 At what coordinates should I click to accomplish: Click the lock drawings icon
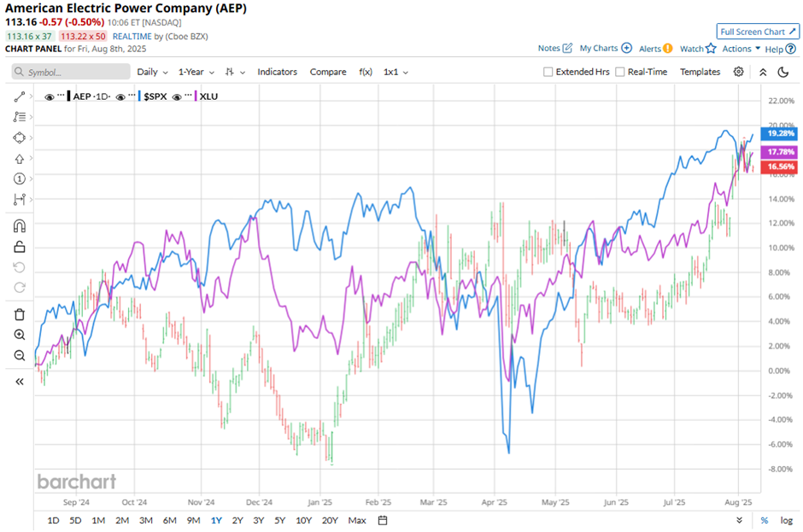[x=20, y=247]
